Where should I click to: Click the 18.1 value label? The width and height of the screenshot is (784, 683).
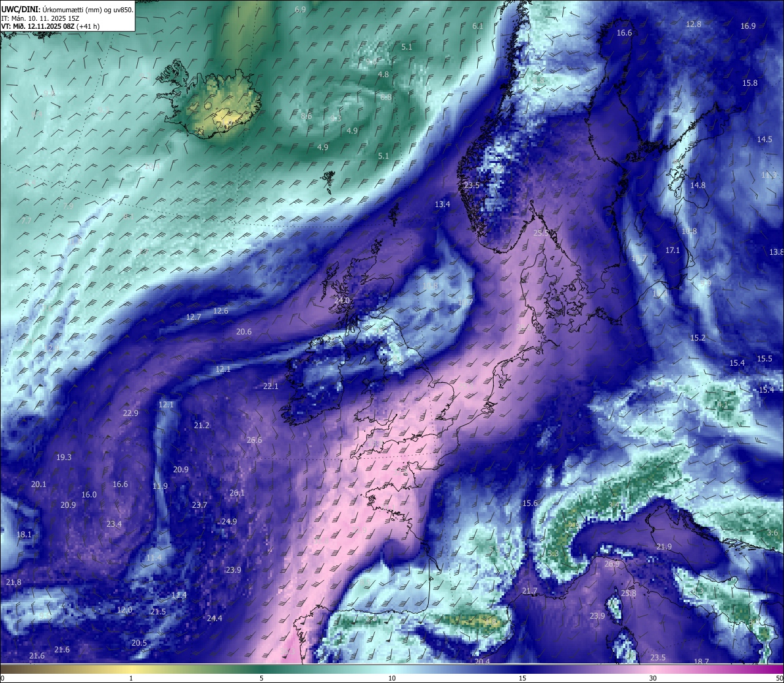(x=24, y=535)
